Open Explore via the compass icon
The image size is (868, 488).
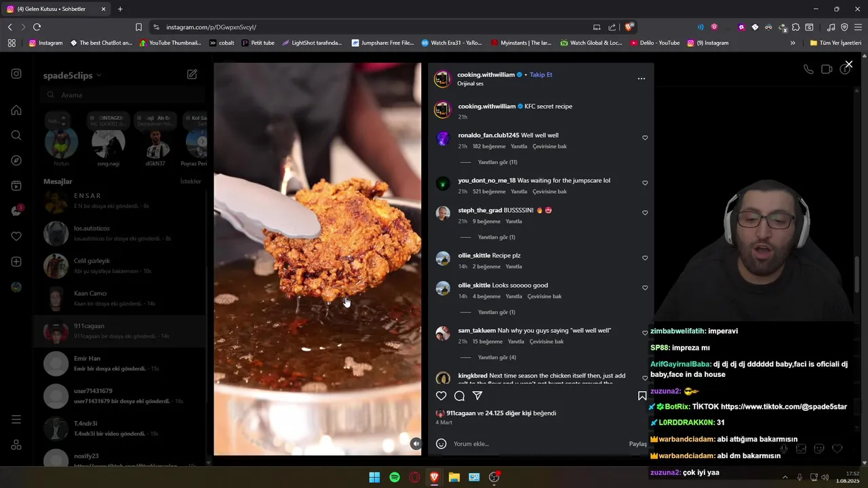pos(16,161)
